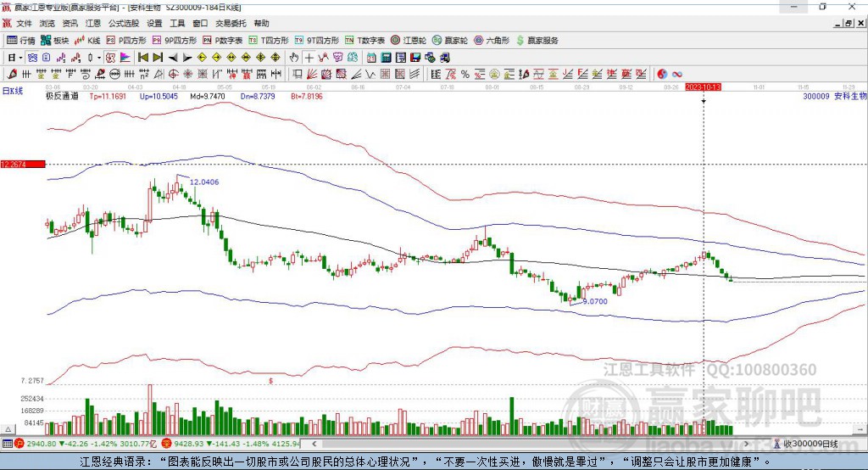Open the 窗口 menu
The height and width of the screenshot is (470, 868).
pos(200,23)
